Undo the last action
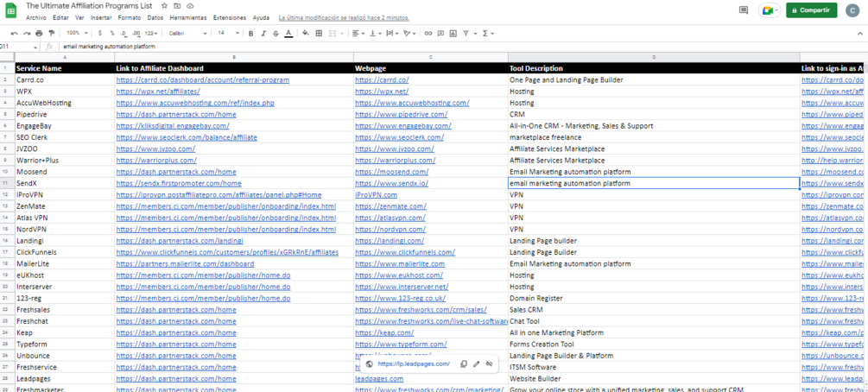868x392 pixels. [15, 33]
